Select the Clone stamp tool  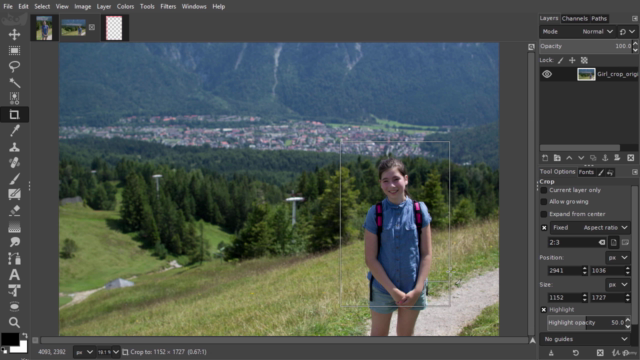(x=14, y=147)
